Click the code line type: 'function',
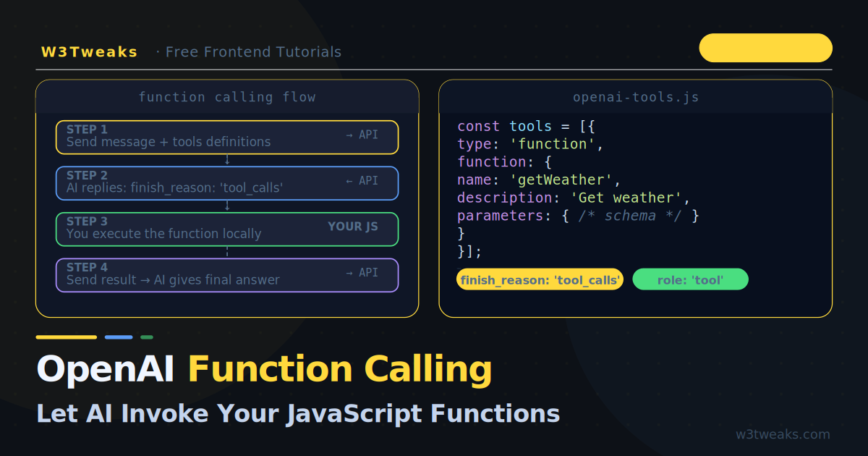Viewport: 868px width, 456px height. [530, 144]
